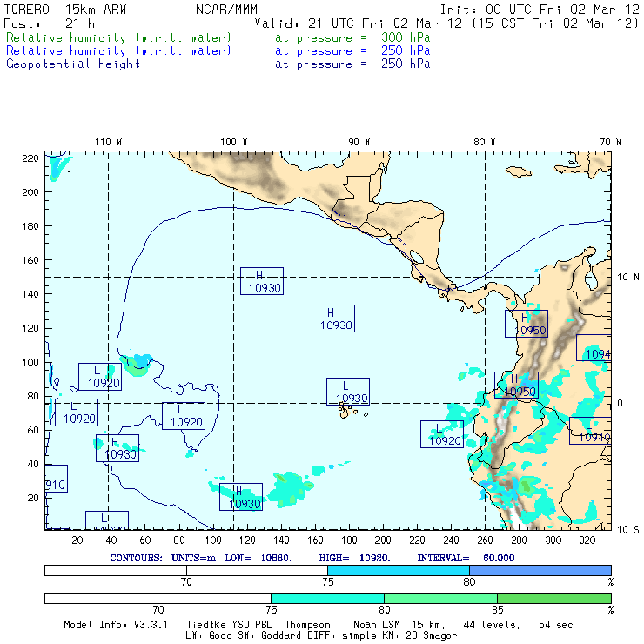Image resolution: width=644 pixels, height=644 pixels.
Task: Click the green '300 hPa' pressure value
Action: coord(406,37)
